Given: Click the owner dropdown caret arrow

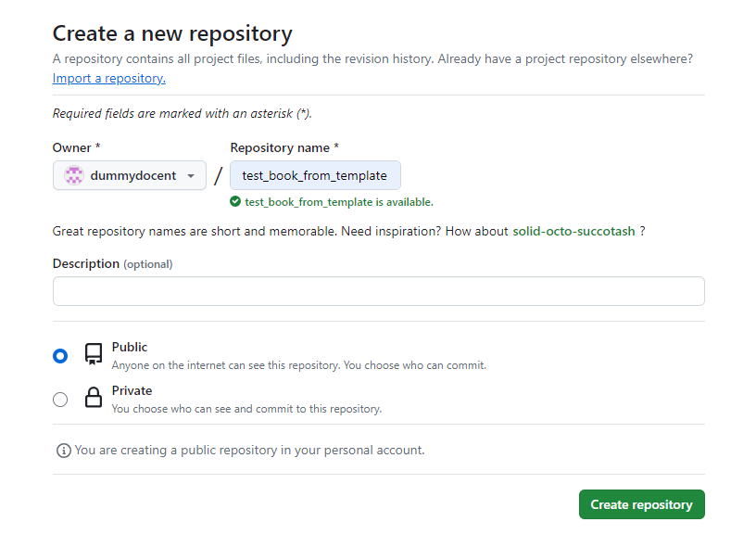Looking at the screenshot, I should click(x=192, y=175).
